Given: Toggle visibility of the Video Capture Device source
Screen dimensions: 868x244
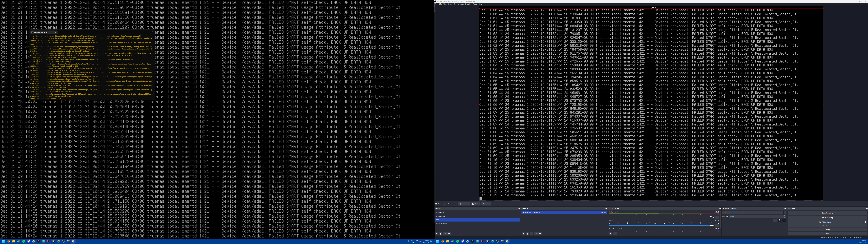Looking at the screenshot, I should point(602,212).
